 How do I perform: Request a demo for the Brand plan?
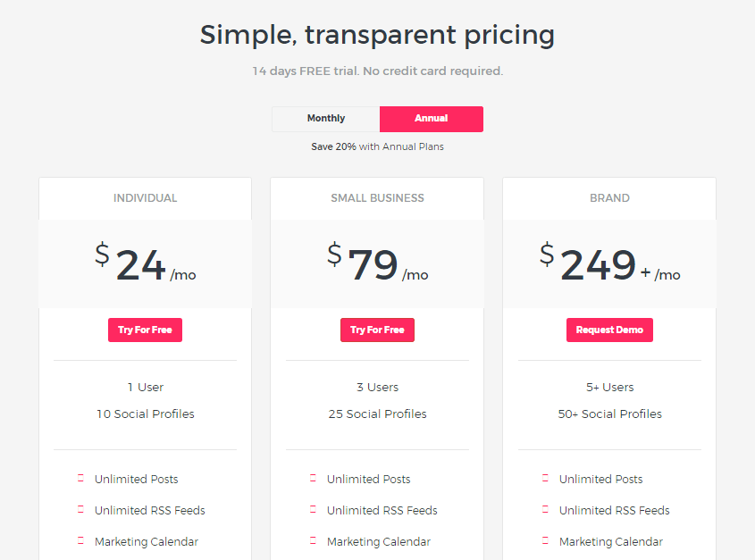(x=609, y=330)
